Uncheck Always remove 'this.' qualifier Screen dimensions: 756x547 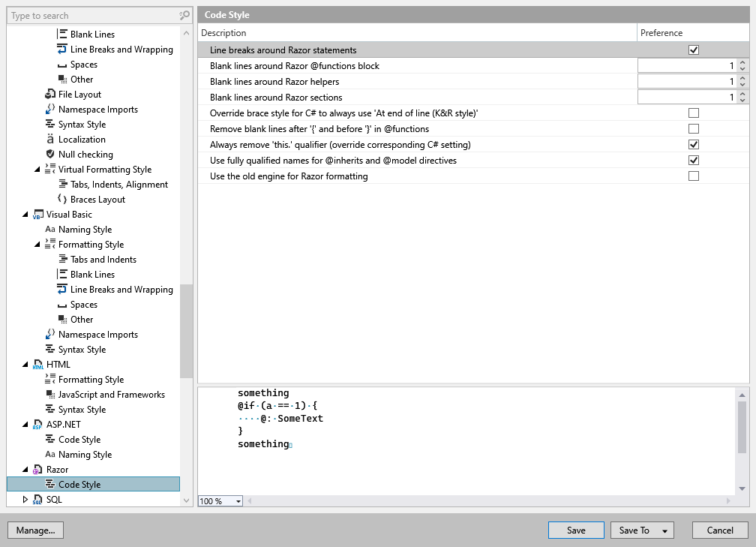(693, 144)
